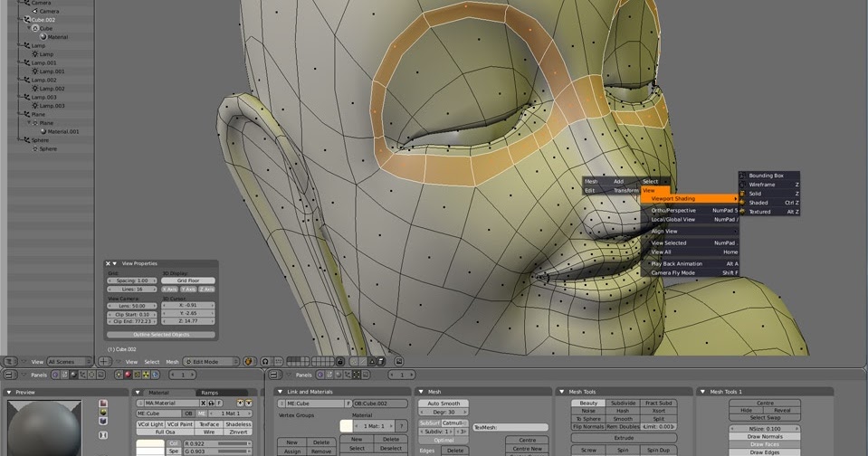Image resolution: width=868 pixels, height=456 pixels.
Task: Click Select Swap in Mesh Tools 1
Action: coord(765,418)
